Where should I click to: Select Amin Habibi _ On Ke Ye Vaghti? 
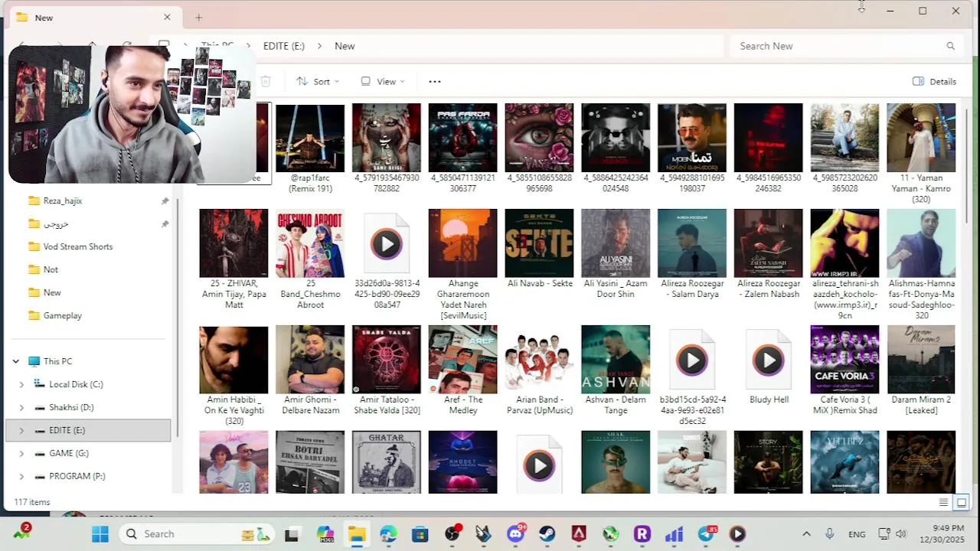(234, 376)
